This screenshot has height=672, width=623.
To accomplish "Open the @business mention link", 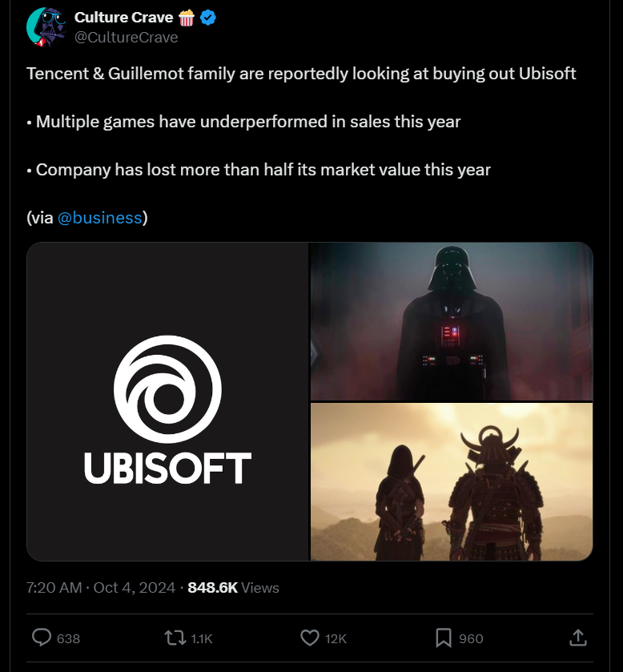I will pos(99,218).
